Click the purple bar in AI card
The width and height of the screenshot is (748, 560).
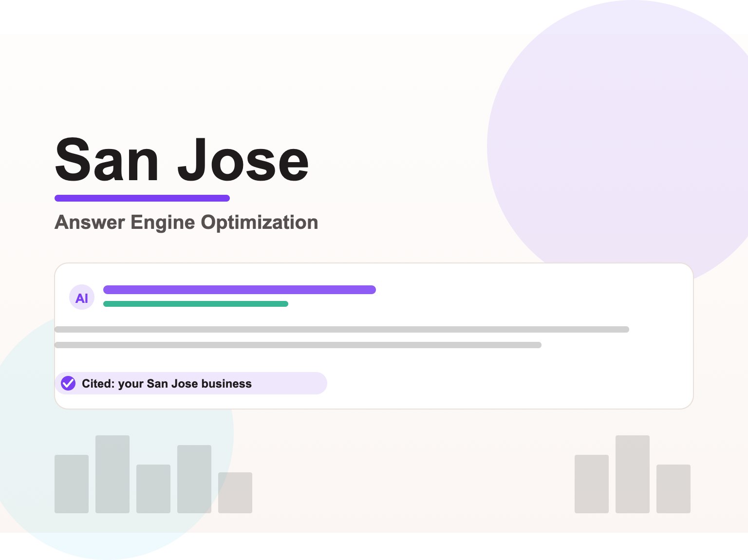click(240, 290)
